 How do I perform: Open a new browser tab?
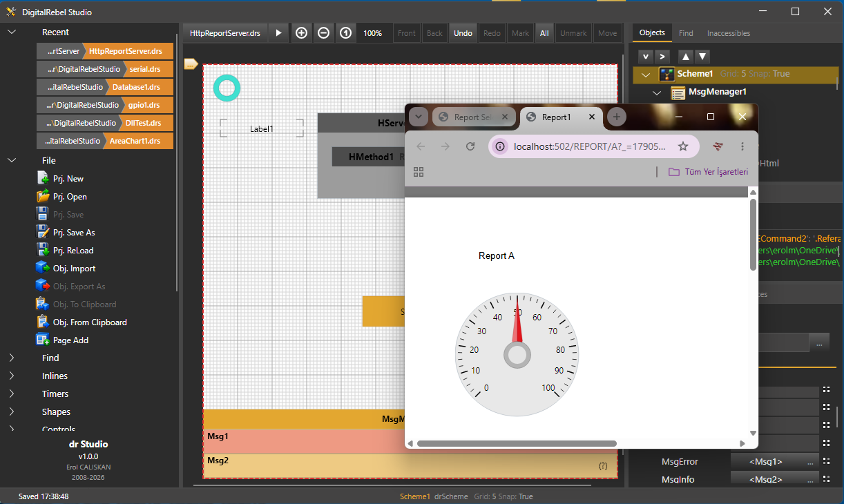coord(617,117)
